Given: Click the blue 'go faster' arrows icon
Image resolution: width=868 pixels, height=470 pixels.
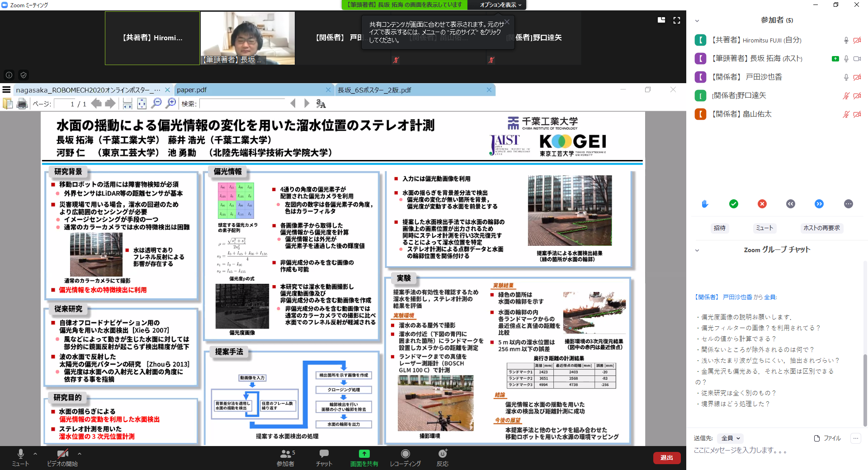Looking at the screenshot, I should click(x=819, y=204).
